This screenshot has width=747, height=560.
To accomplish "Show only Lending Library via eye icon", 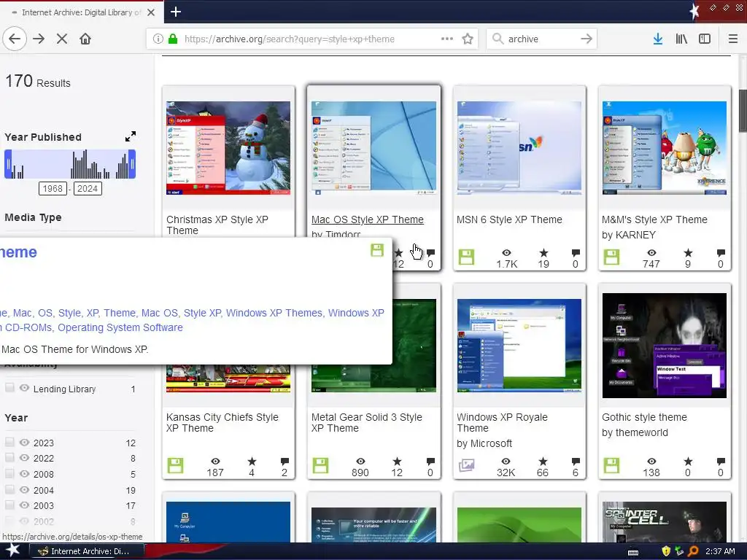I will (x=24, y=388).
